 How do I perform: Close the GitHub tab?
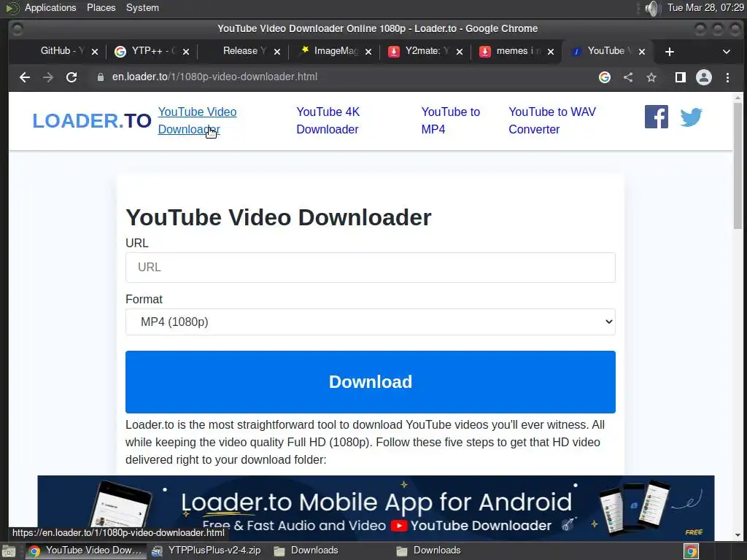[95, 52]
